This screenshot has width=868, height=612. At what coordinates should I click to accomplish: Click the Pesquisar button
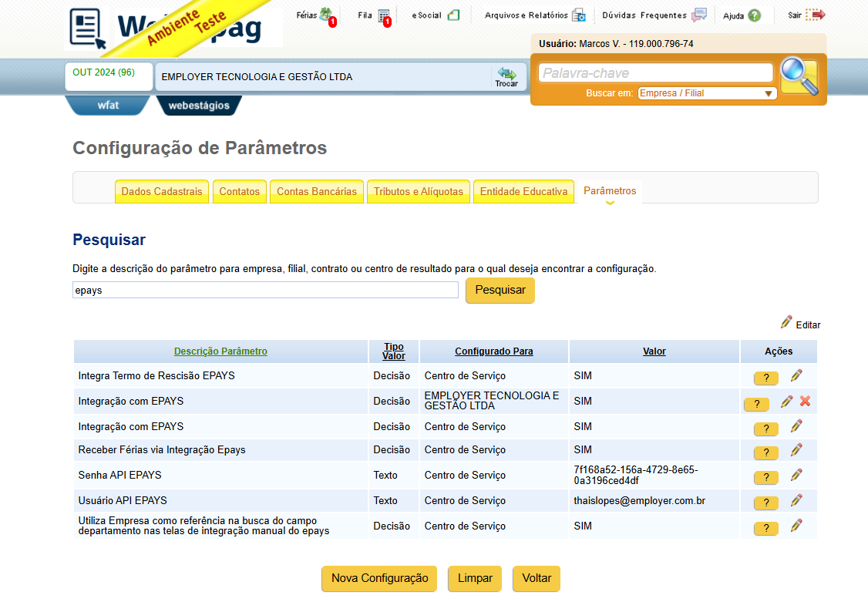(500, 290)
